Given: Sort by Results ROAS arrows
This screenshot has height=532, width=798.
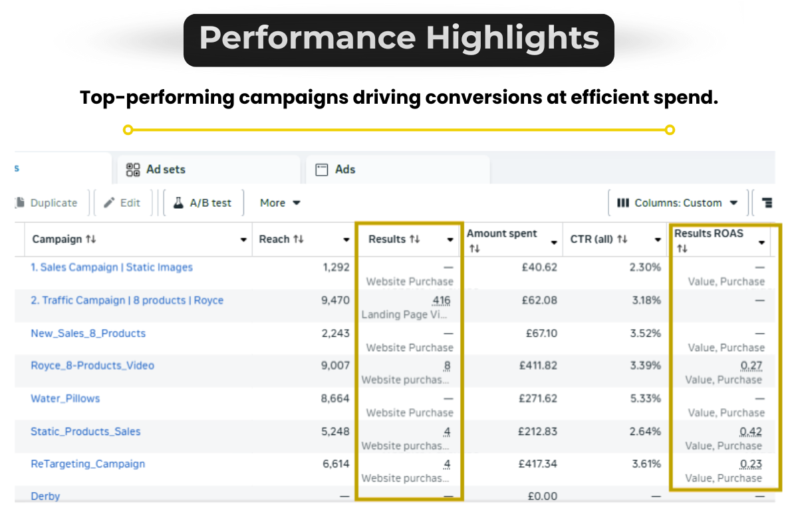Looking at the screenshot, I should (x=682, y=249).
